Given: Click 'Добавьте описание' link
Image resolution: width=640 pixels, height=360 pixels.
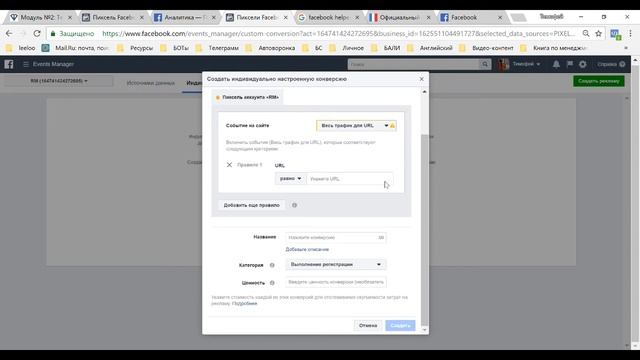Looking at the screenshot, I should [x=307, y=249].
